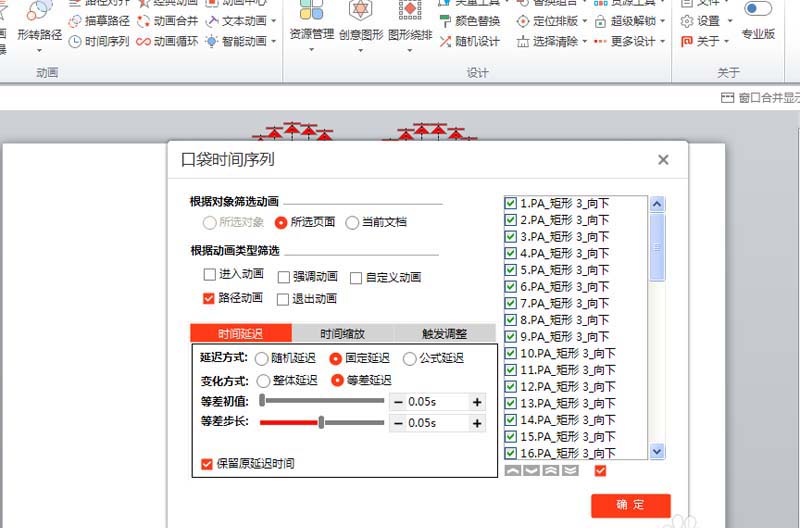Check the 退出动画 checkbox
Viewport: 800px width, 528px height.
pos(283,299)
